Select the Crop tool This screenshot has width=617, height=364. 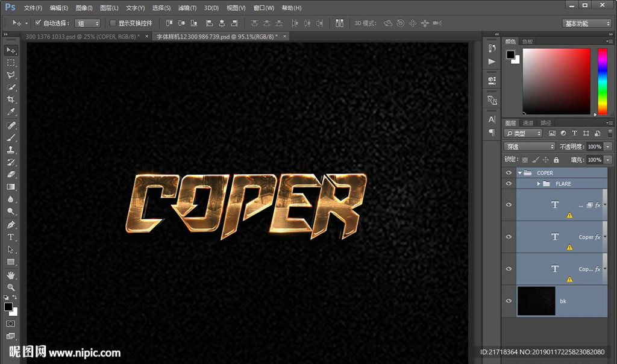pyautogui.click(x=11, y=99)
